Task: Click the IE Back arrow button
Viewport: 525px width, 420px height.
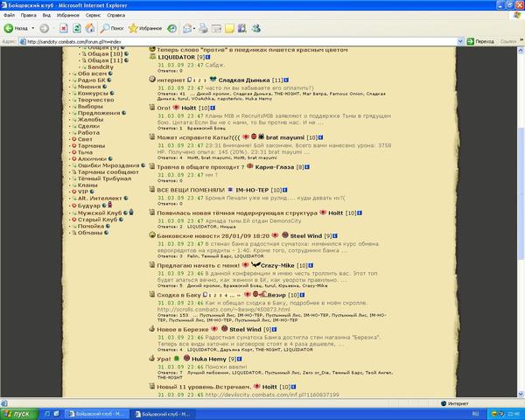Action: pyautogui.click(x=9, y=29)
